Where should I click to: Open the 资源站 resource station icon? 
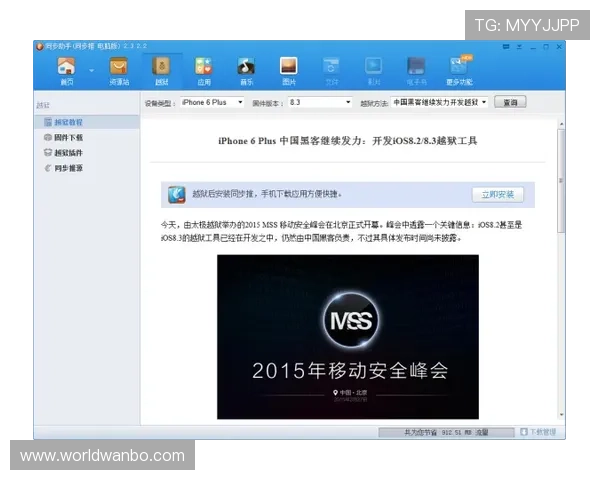click(119, 71)
